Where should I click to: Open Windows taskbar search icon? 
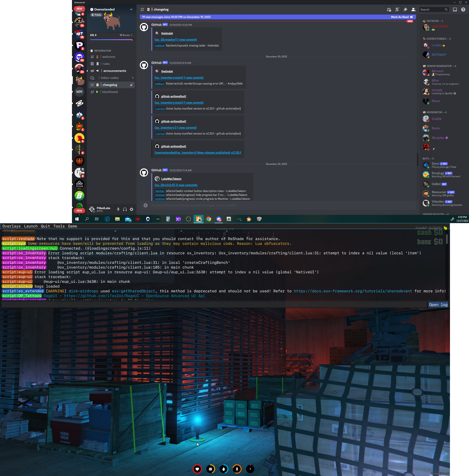[x=87, y=219]
